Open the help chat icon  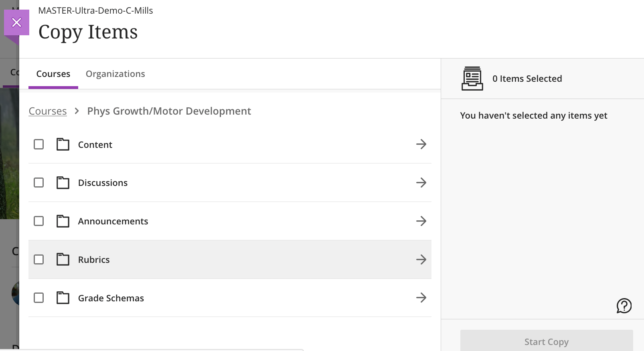pyautogui.click(x=624, y=306)
